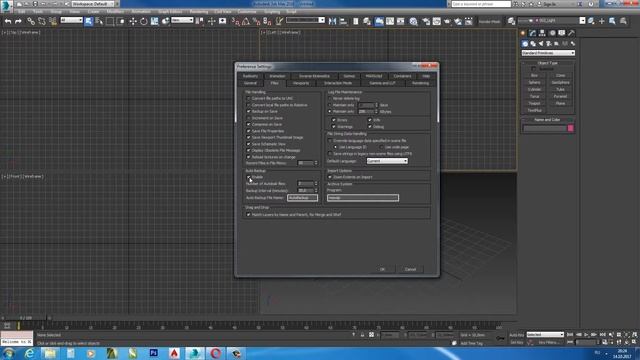The width and height of the screenshot is (640, 360).
Task: Click the Backup Interval spinner arrows
Action: (x=316, y=191)
